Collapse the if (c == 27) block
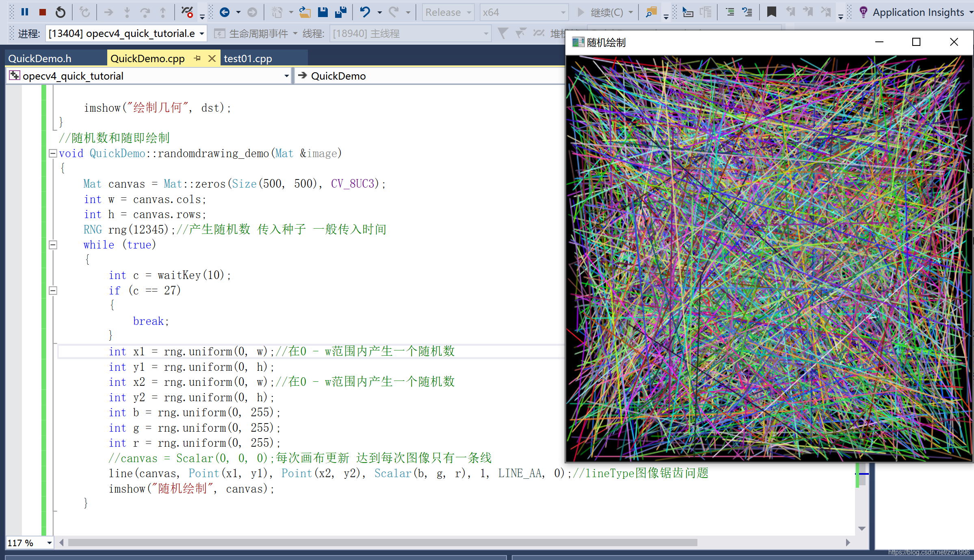974x560 pixels. pos(53,291)
